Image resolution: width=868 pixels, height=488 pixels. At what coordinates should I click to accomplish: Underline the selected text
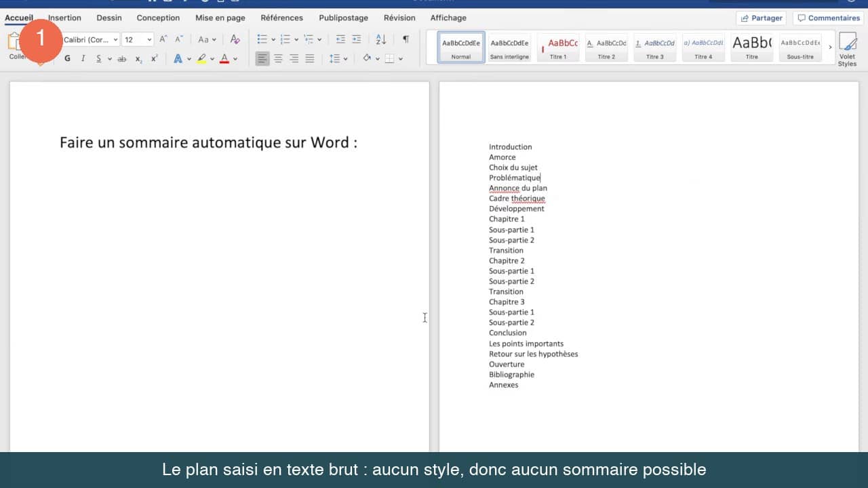pyautogui.click(x=98, y=59)
